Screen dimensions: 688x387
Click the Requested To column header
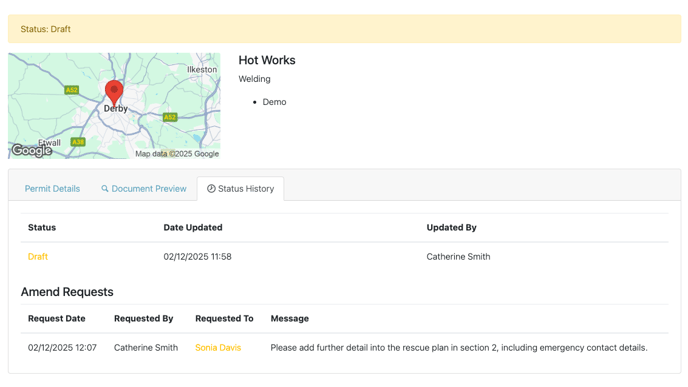[224, 319]
